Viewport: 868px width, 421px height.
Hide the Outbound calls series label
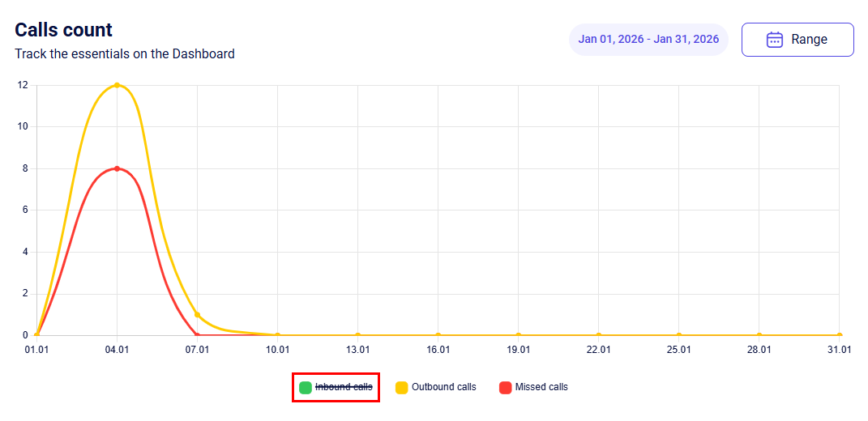[x=443, y=387]
